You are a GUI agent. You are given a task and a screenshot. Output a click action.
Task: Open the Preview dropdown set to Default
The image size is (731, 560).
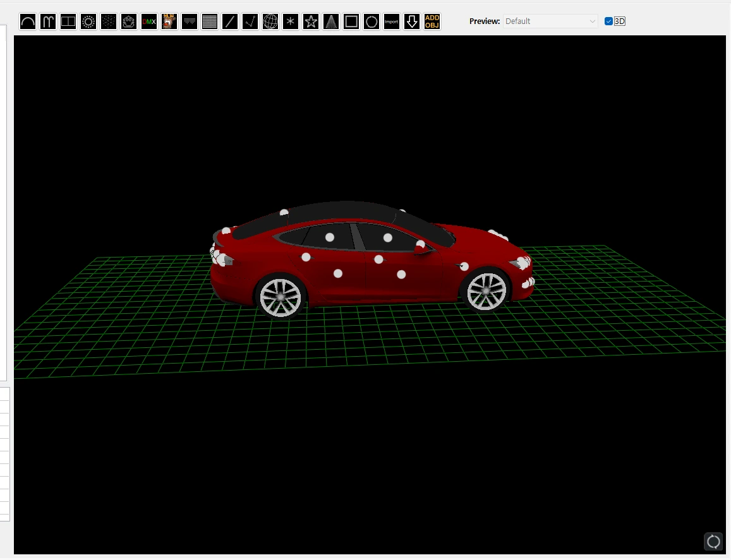pos(550,21)
